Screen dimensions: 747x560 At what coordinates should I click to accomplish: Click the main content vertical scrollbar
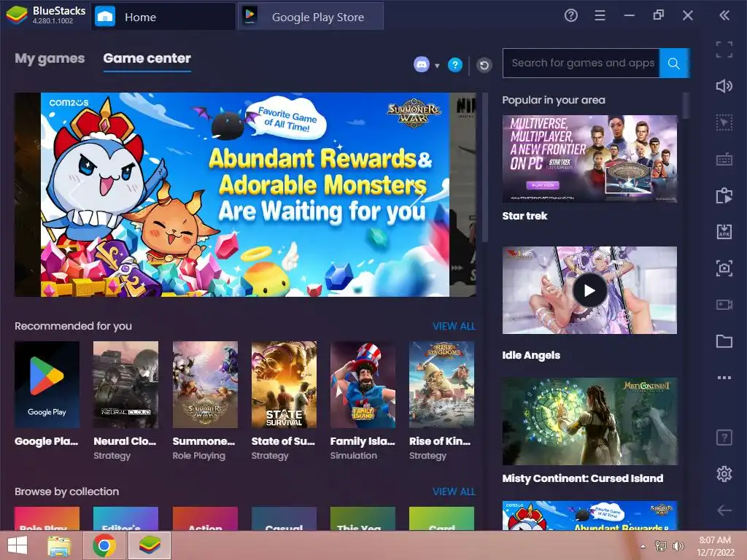485,168
